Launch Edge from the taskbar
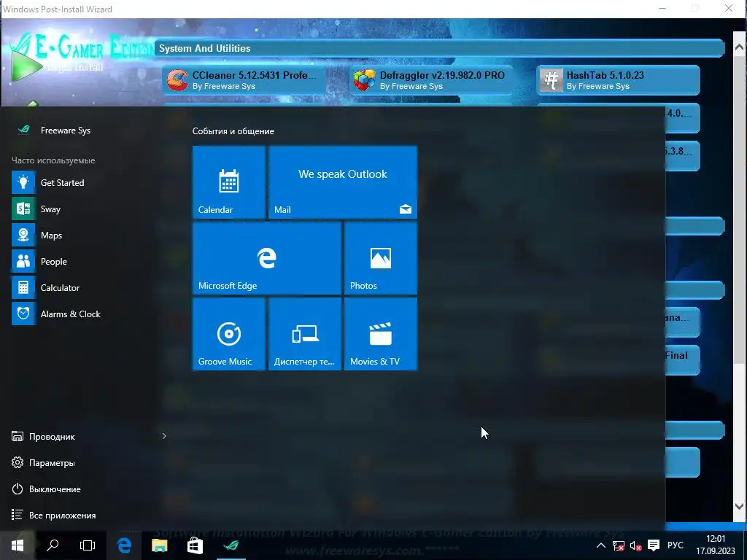Screen dimensions: 747x560 pos(124,545)
